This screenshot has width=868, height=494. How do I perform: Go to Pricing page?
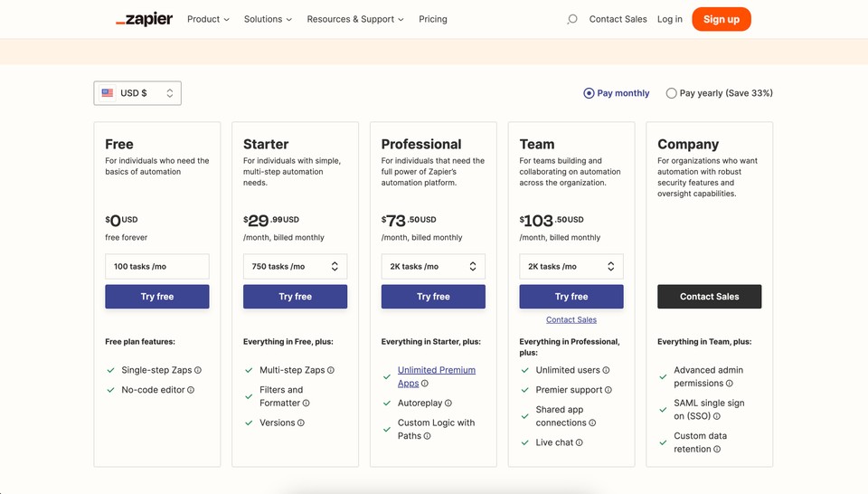coord(433,19)
